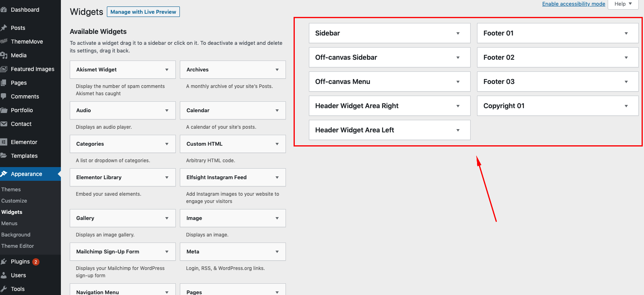Click the Comments speech-bubble icon

6,96
